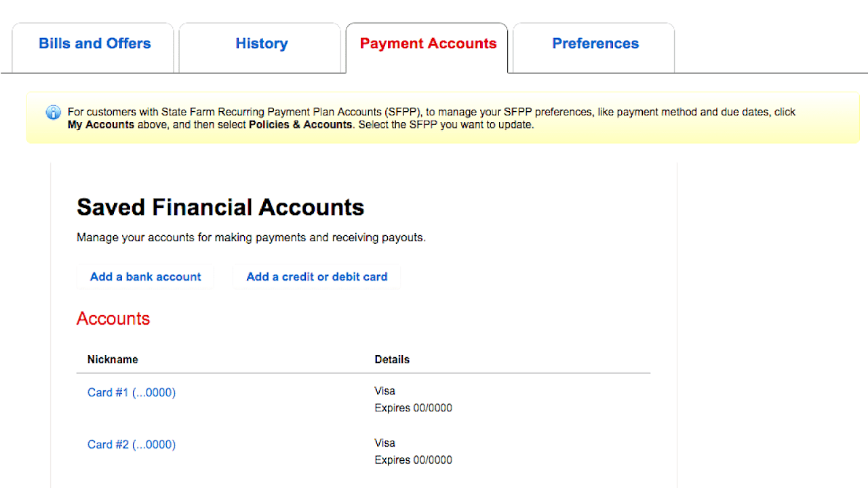Click the Saved Financial Accounts heading
This screenshot has width=868, height=488.
(220, 207)
